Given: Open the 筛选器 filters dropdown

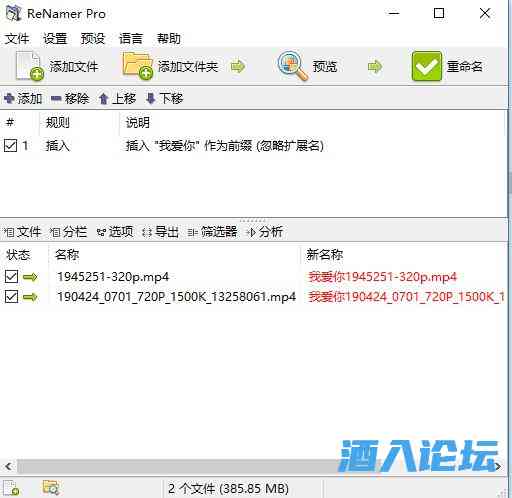Looking at the screenshot, I should click(x=212, y=232).
